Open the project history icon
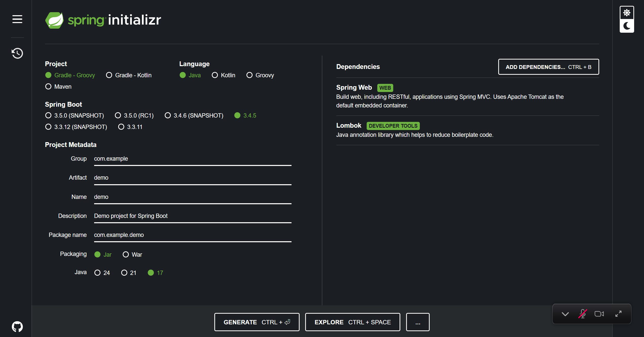 [x=17, y=53]
